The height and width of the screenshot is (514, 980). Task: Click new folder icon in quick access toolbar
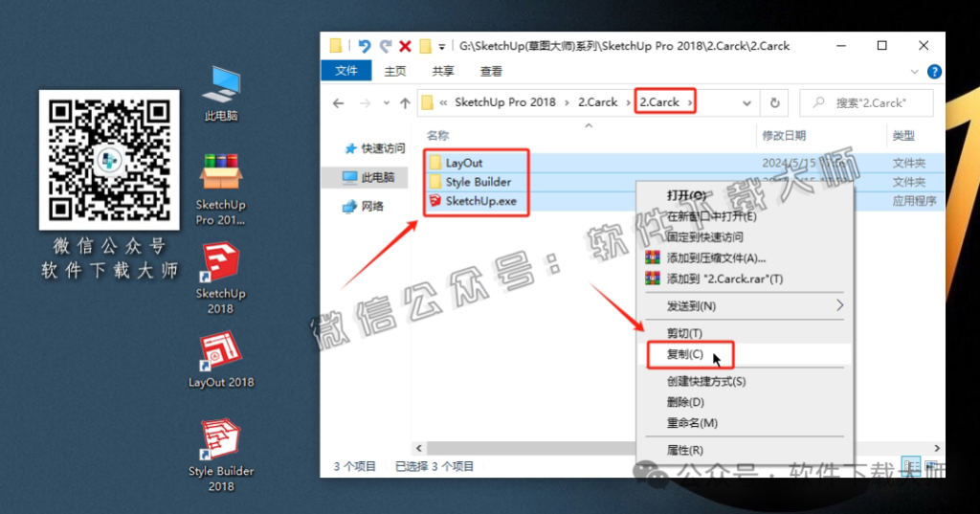[425, 46]
